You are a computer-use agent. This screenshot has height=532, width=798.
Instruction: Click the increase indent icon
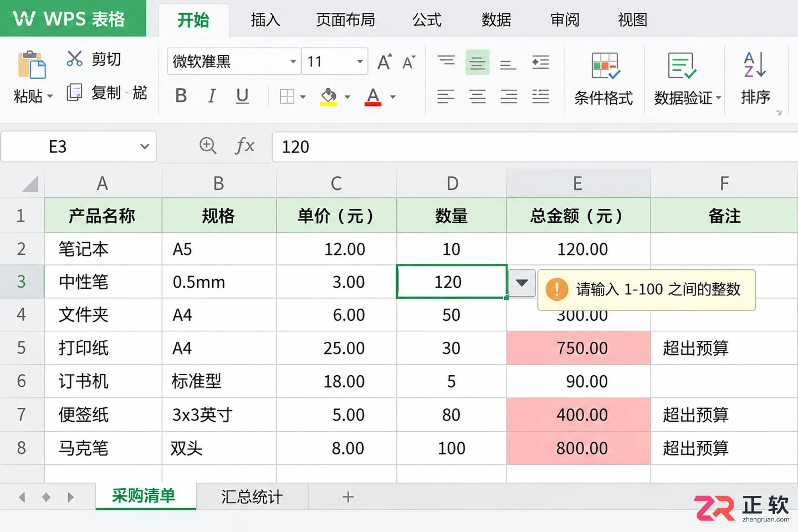[x=540, y=62]
